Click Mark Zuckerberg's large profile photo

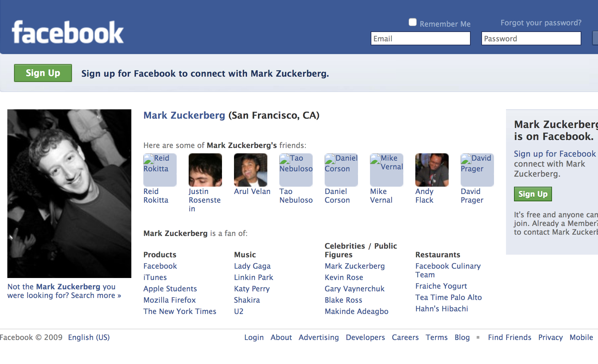tap(69, 193)
